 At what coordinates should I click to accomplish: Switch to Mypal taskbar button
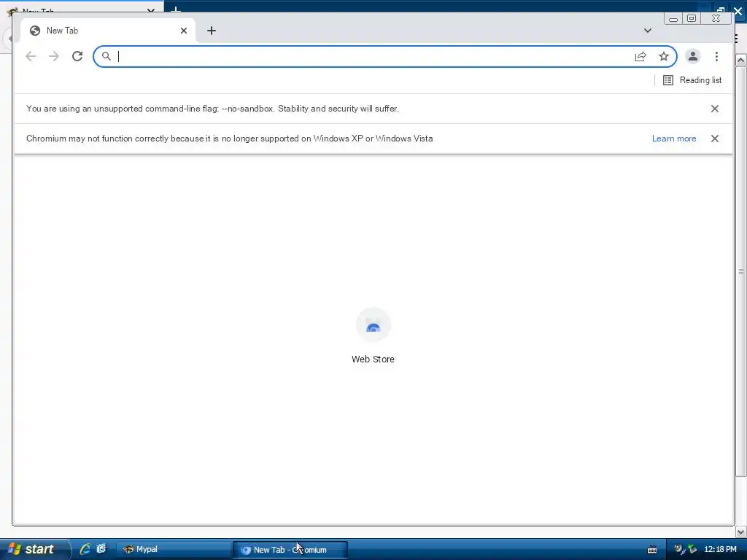tap(173, 550)
